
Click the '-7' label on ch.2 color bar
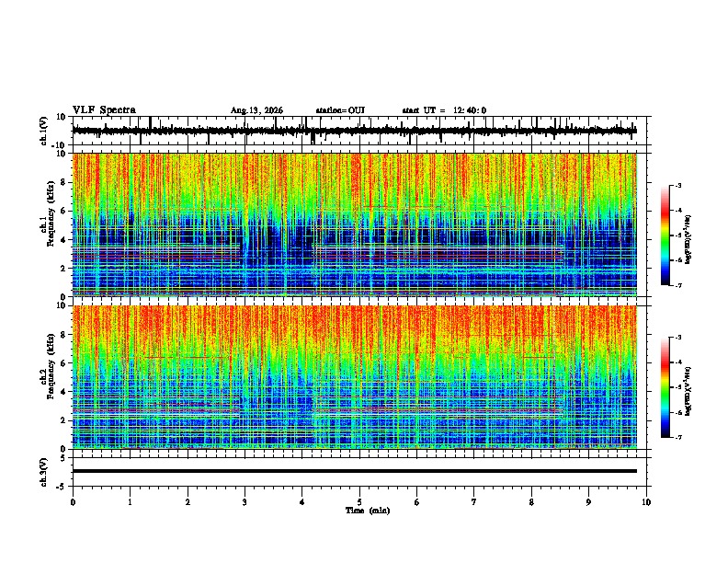coord(678,437)
